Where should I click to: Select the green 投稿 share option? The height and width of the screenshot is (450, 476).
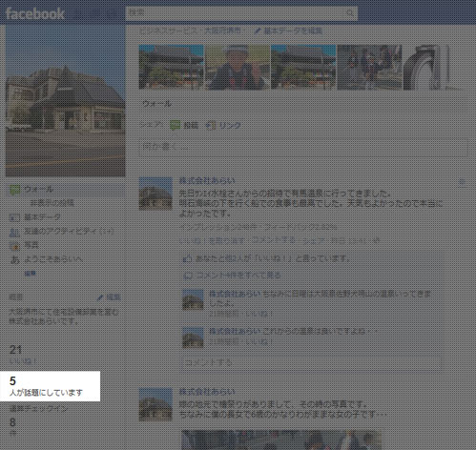pos(184,125)
